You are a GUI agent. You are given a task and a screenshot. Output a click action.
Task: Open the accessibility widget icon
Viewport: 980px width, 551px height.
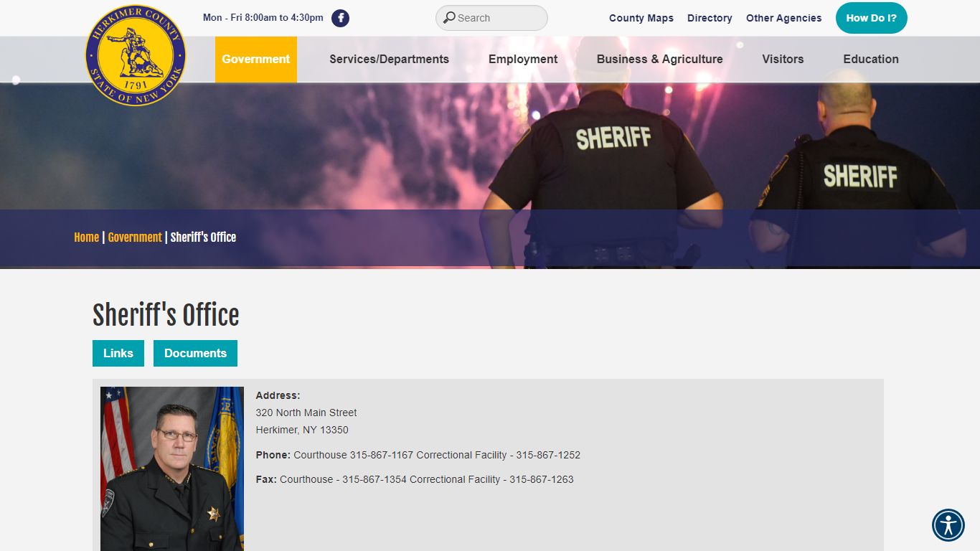(x=948, y=524)
